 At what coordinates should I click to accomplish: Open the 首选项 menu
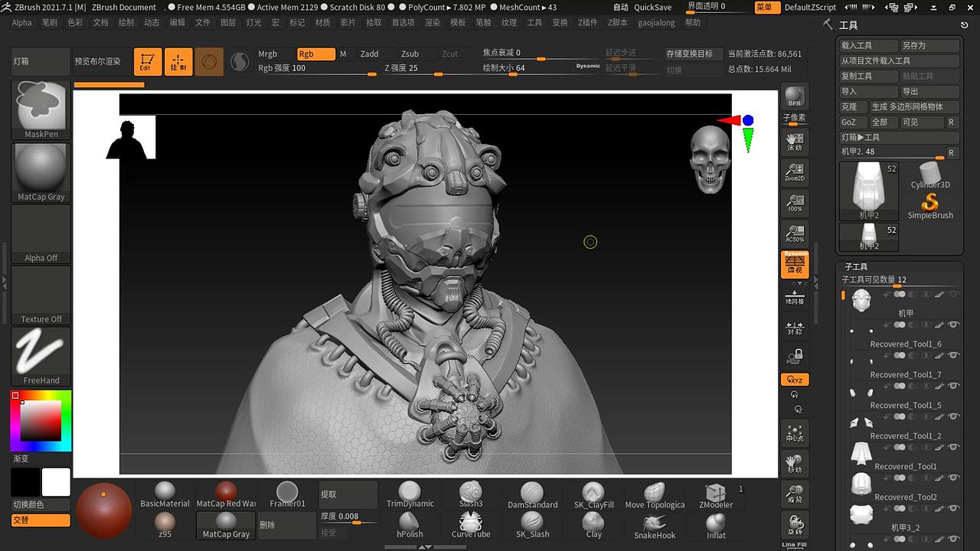coord(403,22)
